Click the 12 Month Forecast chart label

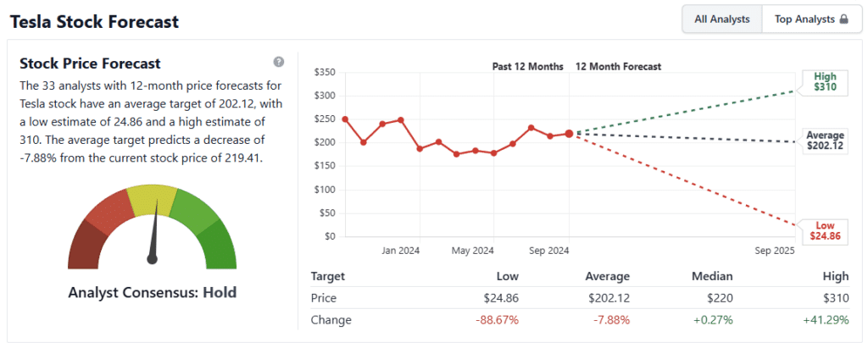tap(618, 66)
